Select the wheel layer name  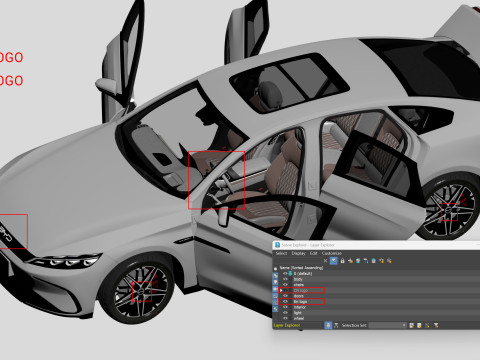click(x=299, y=318)
